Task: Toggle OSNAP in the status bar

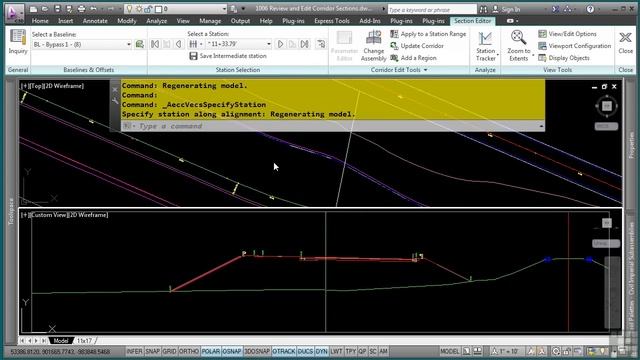Action: 232,351
